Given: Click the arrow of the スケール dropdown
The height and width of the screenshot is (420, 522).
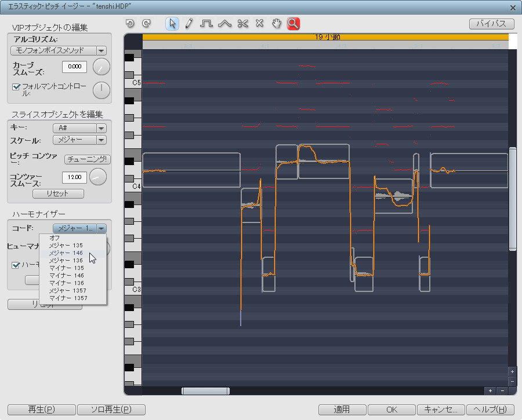Looking at the screenshot, I should (101, 140).
